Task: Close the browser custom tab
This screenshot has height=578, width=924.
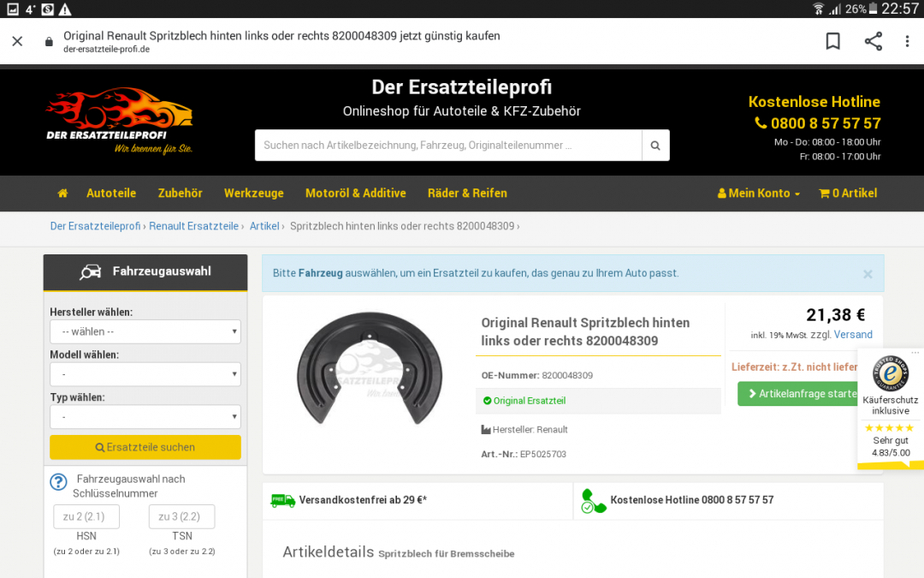Action: (x=18, y=41)
